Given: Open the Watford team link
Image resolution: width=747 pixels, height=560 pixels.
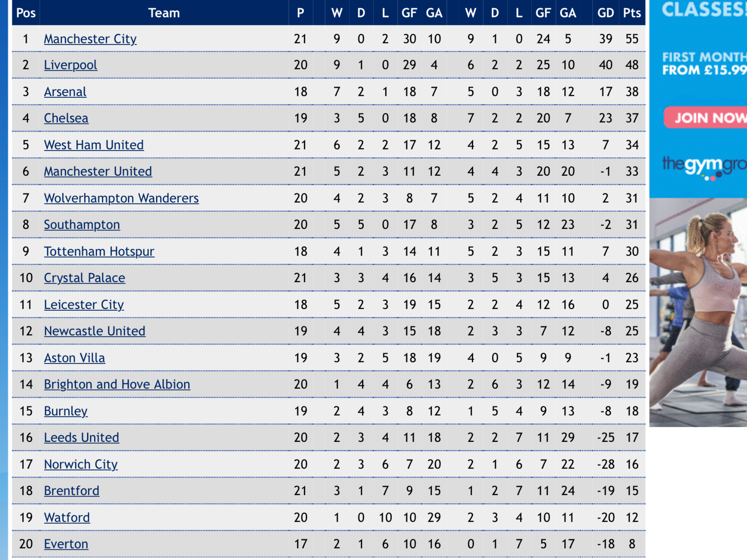Looking at the screenshot, I should click(67, 517).
